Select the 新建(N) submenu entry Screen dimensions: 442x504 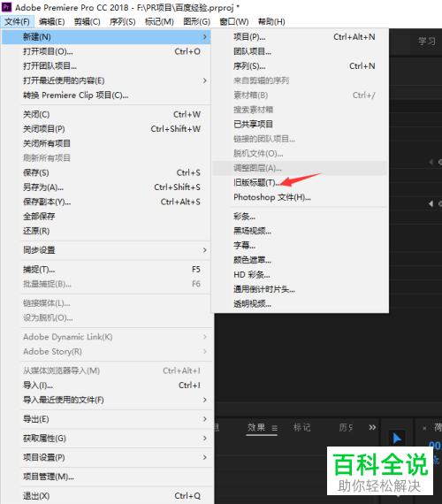106,37
